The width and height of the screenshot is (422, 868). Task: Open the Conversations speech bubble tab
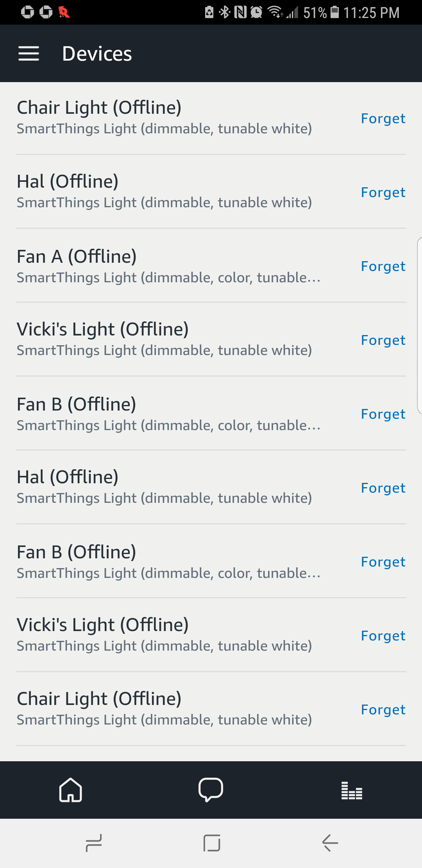(x=211, y=790)
